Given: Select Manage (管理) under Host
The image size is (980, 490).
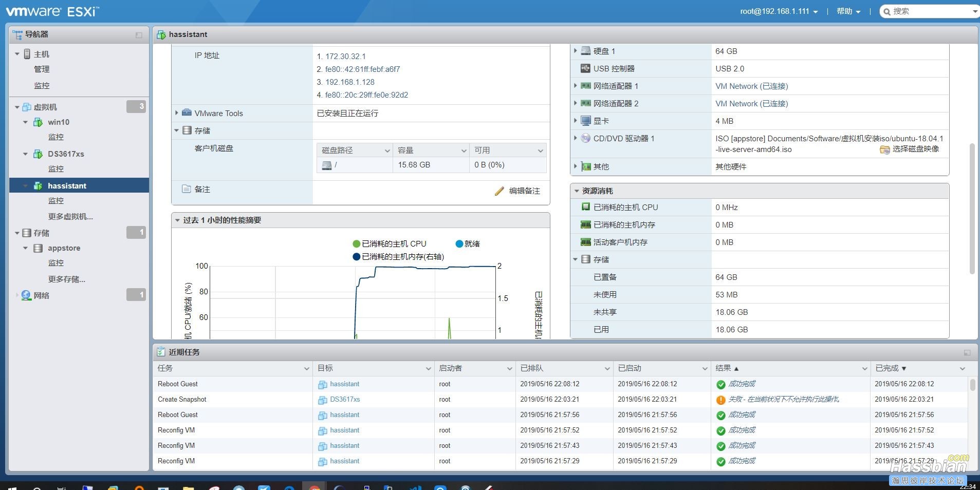Looking at the screenshot, I should point(42,69).
